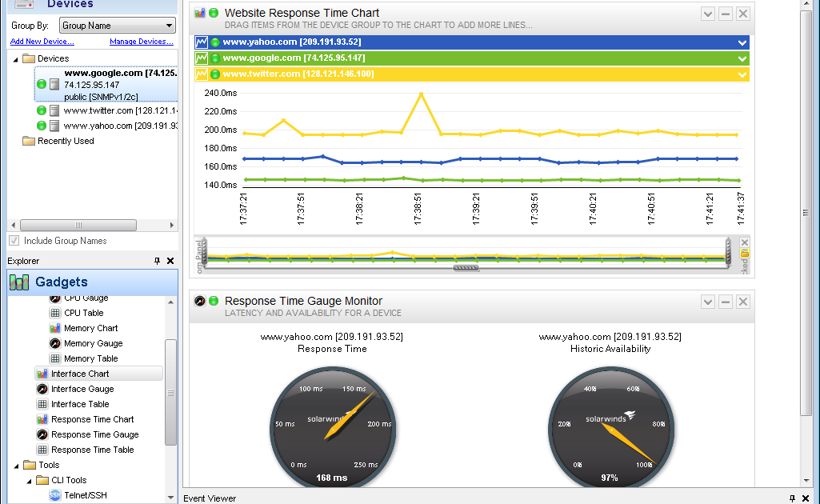Open the Group By dropdown
The height and width of the screenshot is (504, 820).
[117, 26]
